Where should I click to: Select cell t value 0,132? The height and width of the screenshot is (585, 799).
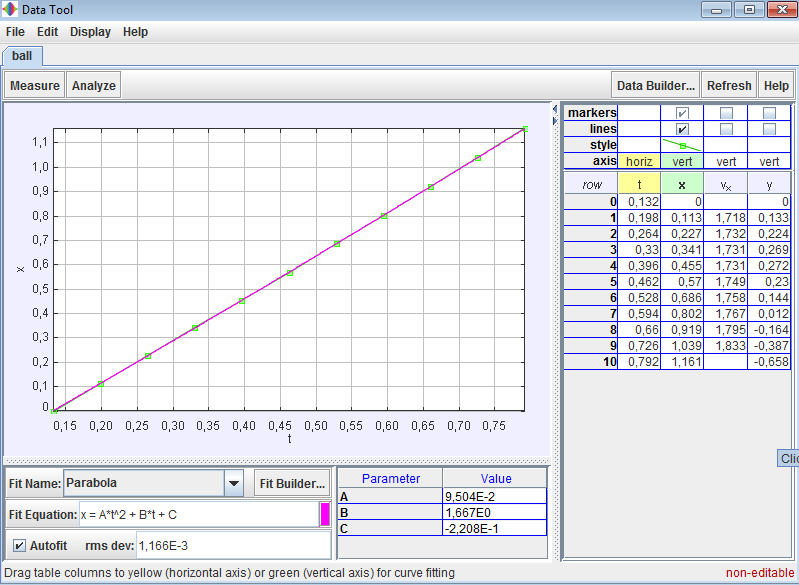[x=639, y=202]
